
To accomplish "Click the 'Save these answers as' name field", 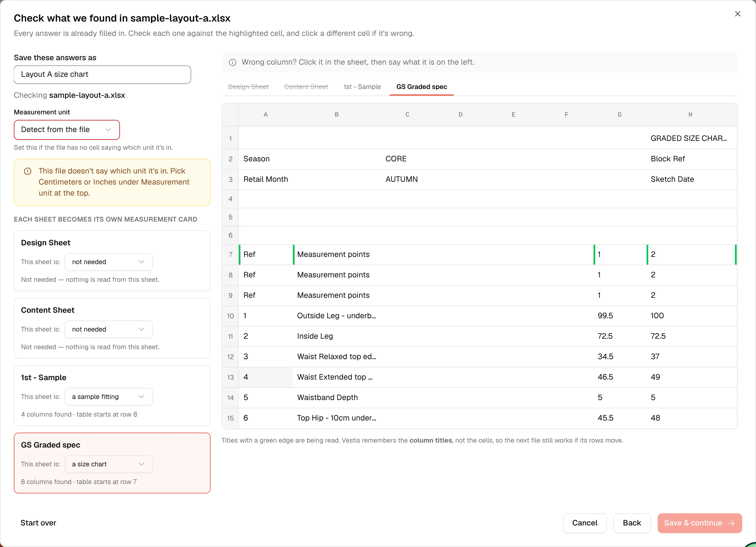I will coord(102,74).
